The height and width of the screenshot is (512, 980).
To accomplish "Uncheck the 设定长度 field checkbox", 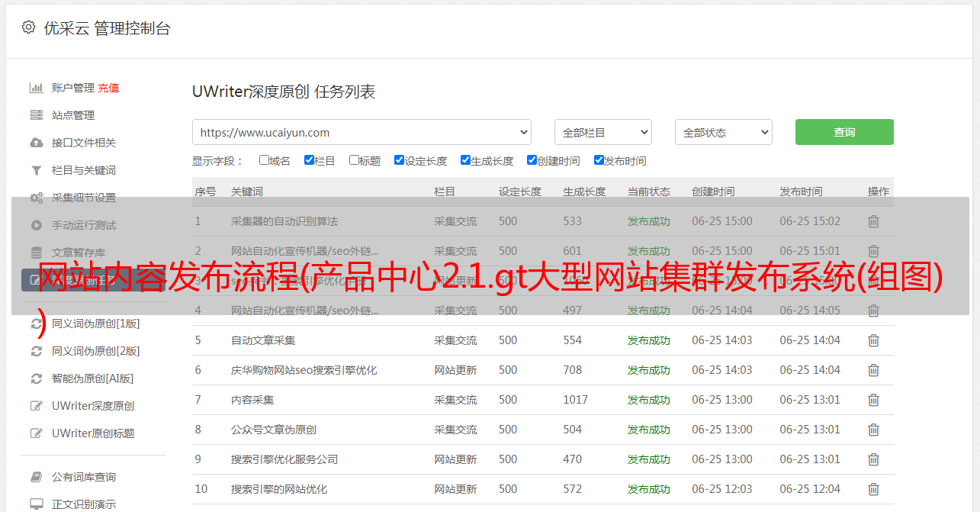I will pos(399,160).
